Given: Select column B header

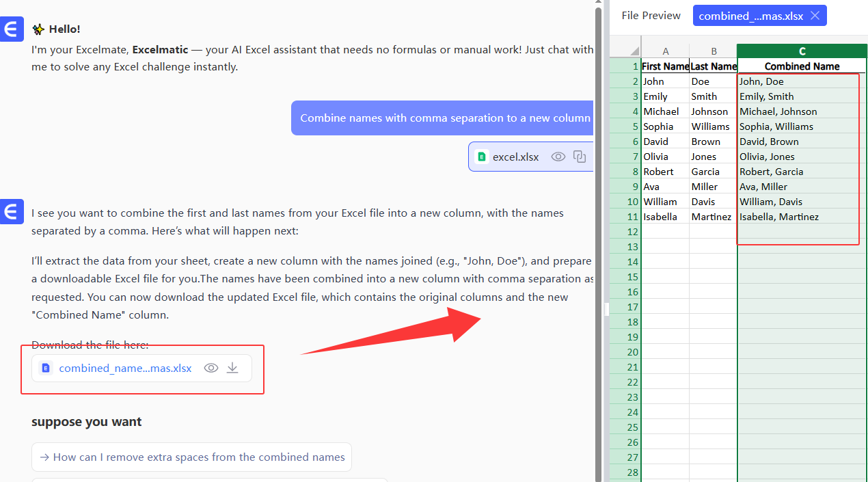Looking at the screenshot, I should click(713, 51).
